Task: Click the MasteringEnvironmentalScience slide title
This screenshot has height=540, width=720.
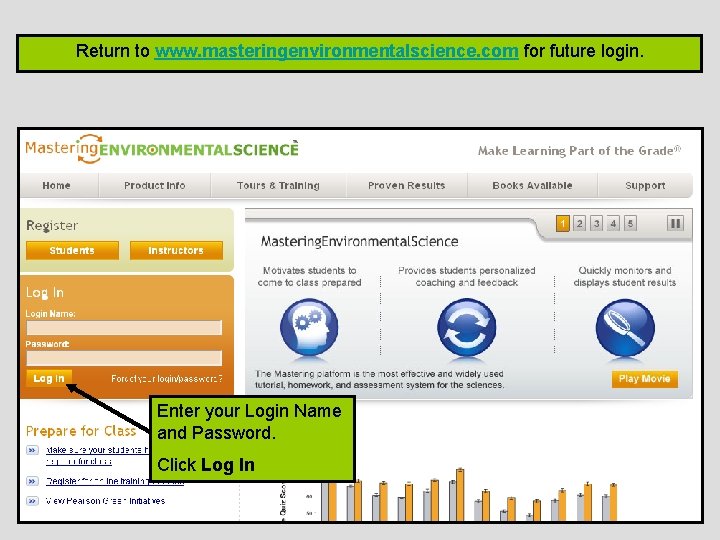Action: click(360, 242)
